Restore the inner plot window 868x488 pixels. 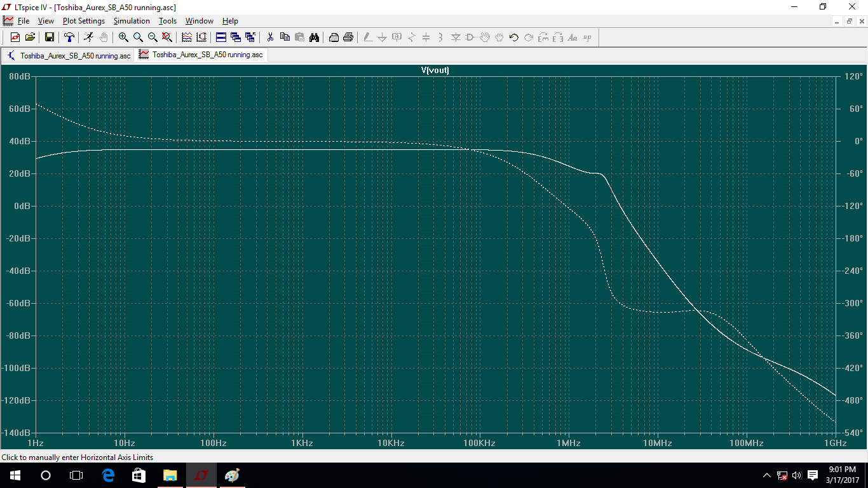click(848, 21)
